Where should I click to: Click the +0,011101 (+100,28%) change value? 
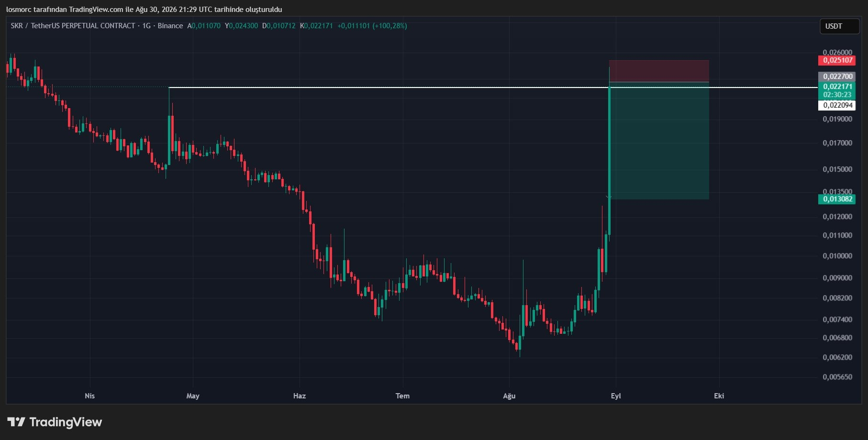coord(372,26)
